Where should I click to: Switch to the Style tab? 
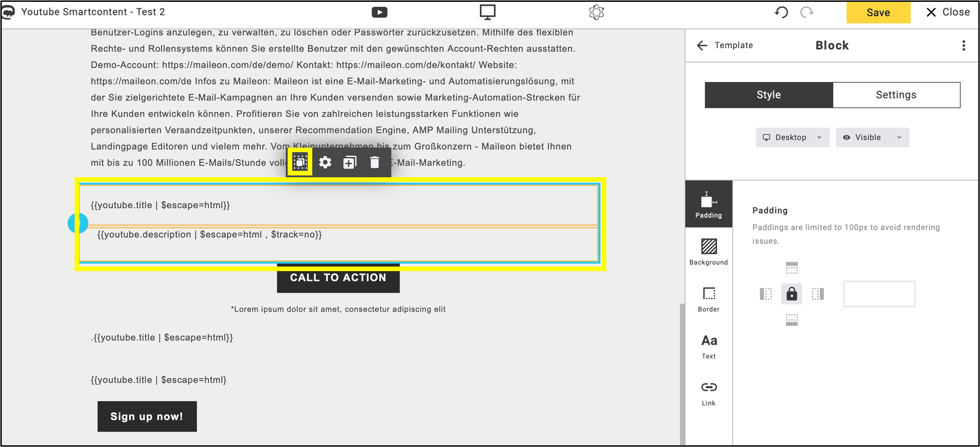click(769, 95)
